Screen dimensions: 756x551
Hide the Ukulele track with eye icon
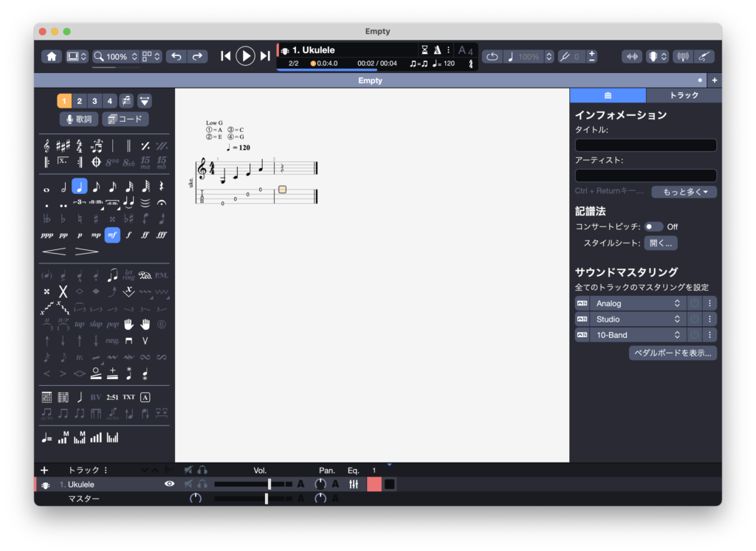170,484
